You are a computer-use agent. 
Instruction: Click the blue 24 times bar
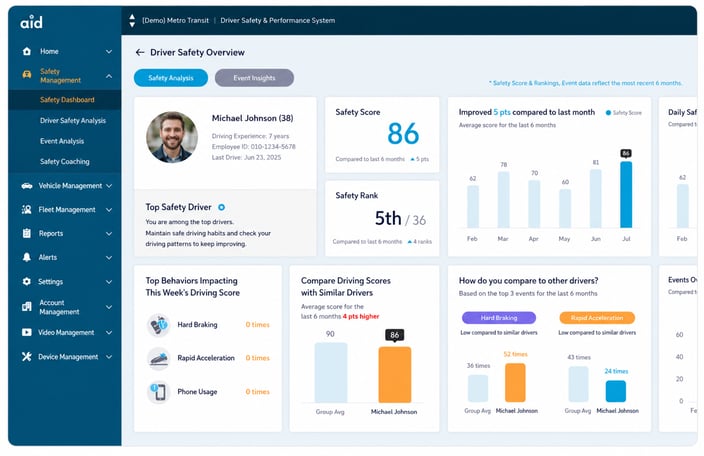coord(616,391)
